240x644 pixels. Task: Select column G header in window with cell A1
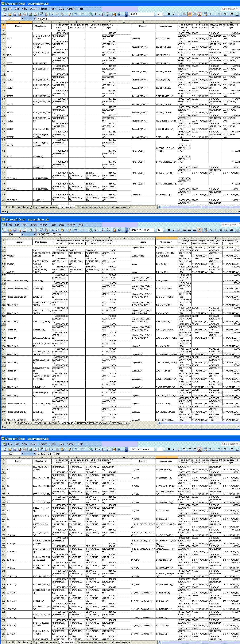tap(124, 22)
